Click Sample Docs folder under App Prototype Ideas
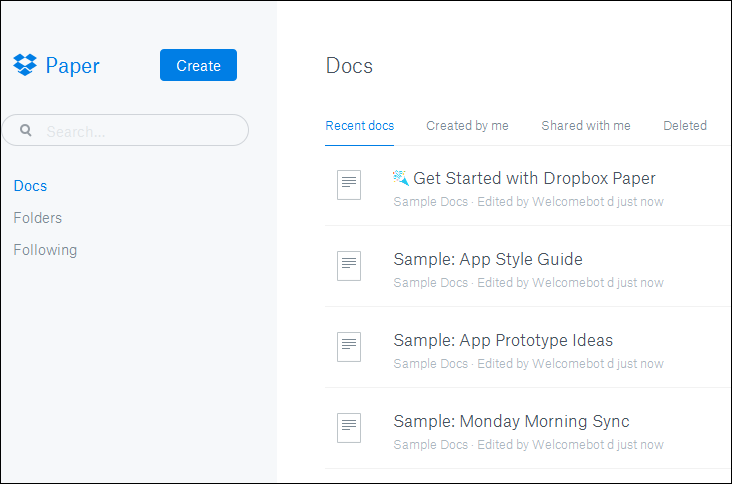This screenshot has width=732, height=484. coord(430,364)
